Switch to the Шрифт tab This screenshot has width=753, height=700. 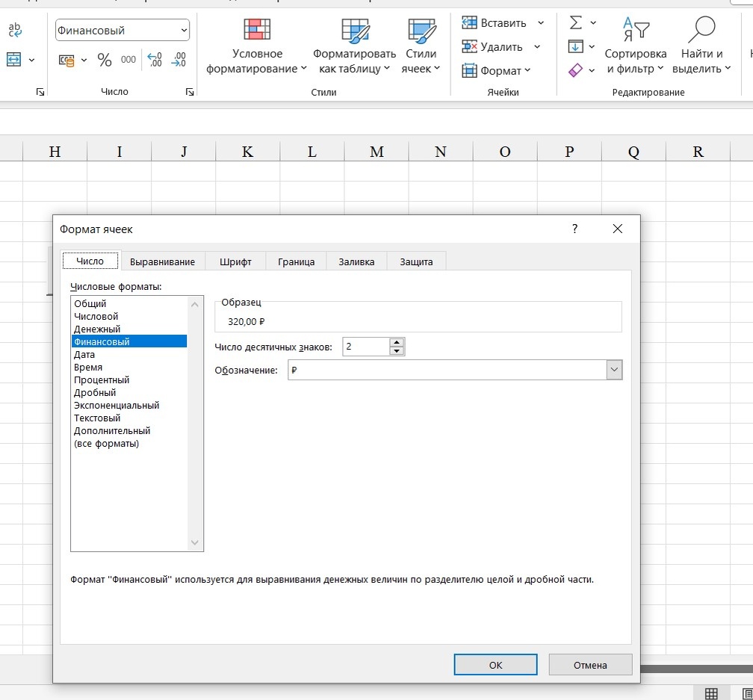click(x=235, y=261)
